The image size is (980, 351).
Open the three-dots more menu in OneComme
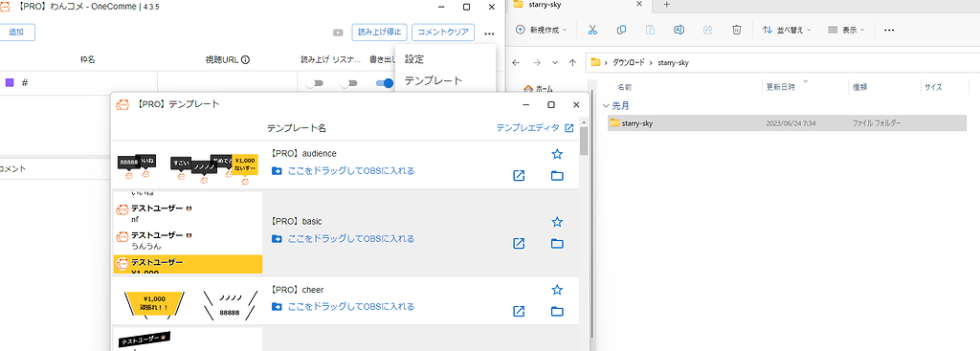click(x=489, y=33)
